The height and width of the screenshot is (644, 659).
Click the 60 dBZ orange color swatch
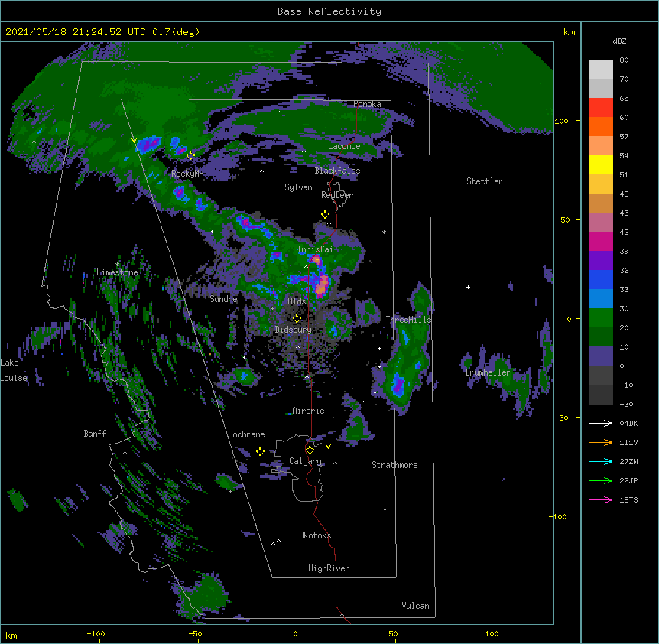(x=601, y=126)
